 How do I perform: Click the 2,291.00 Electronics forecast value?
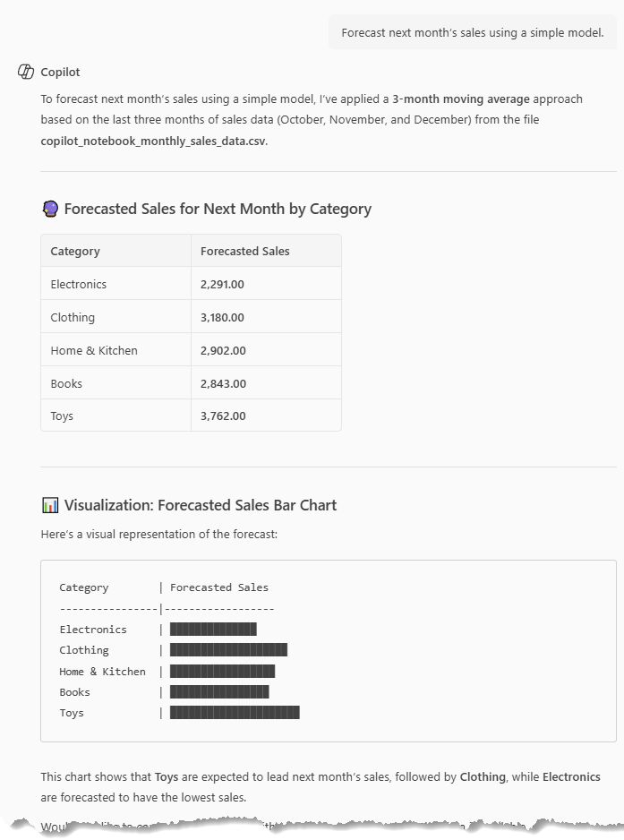(222, 284)
